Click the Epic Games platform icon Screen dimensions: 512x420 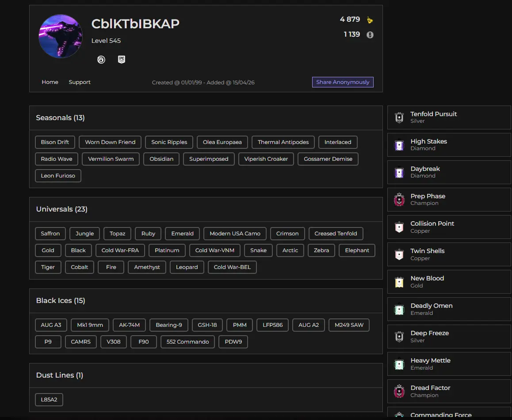coord(122,59)
